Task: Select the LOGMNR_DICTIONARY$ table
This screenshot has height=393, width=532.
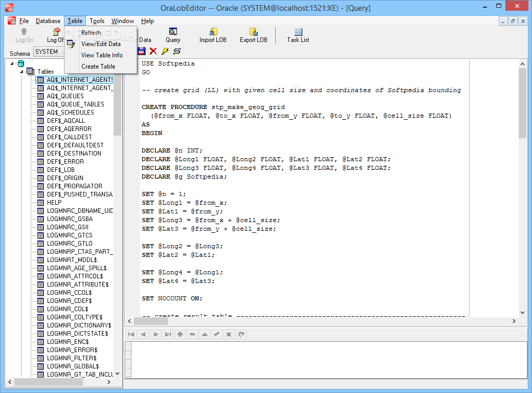Action: 79,325
